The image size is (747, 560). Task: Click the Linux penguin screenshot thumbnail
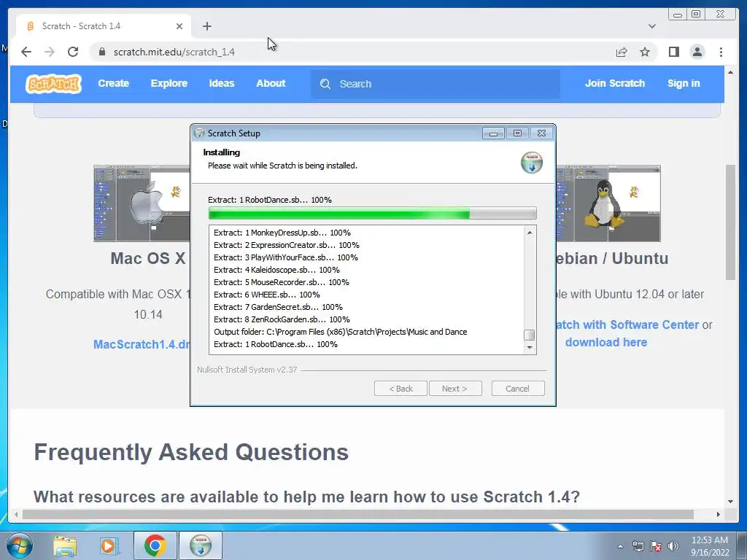coord(608,203)
